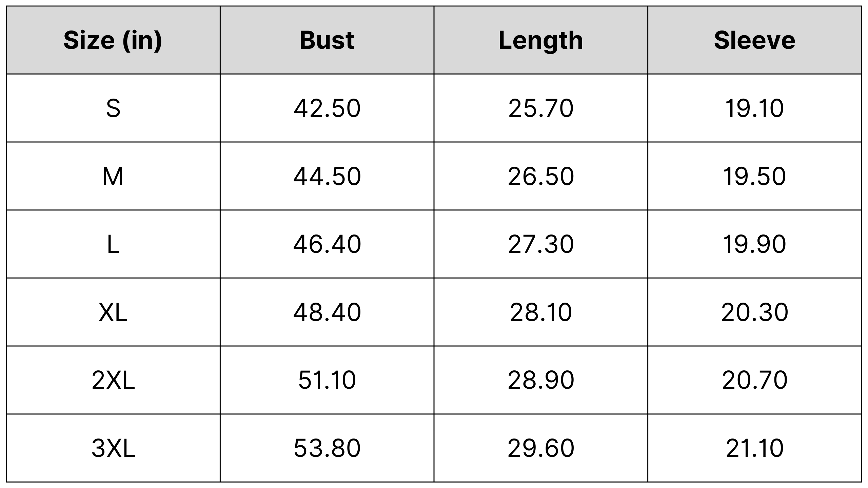
Task: Select the 21.10 sleeve value
Action: [754, 448]
